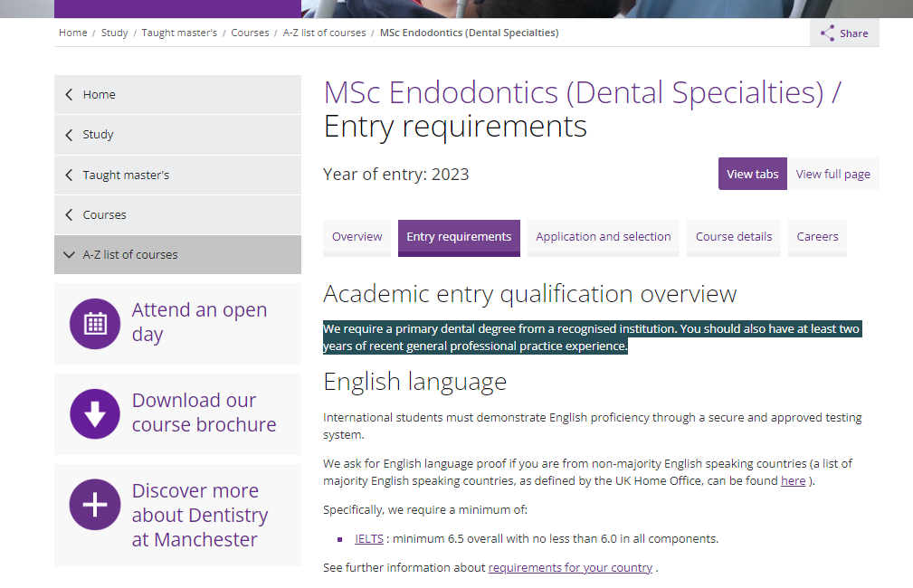Image resolution: width=913 pixels, height=588 pixels.
Task: Open the IELTS link
Action: point(369,539)
